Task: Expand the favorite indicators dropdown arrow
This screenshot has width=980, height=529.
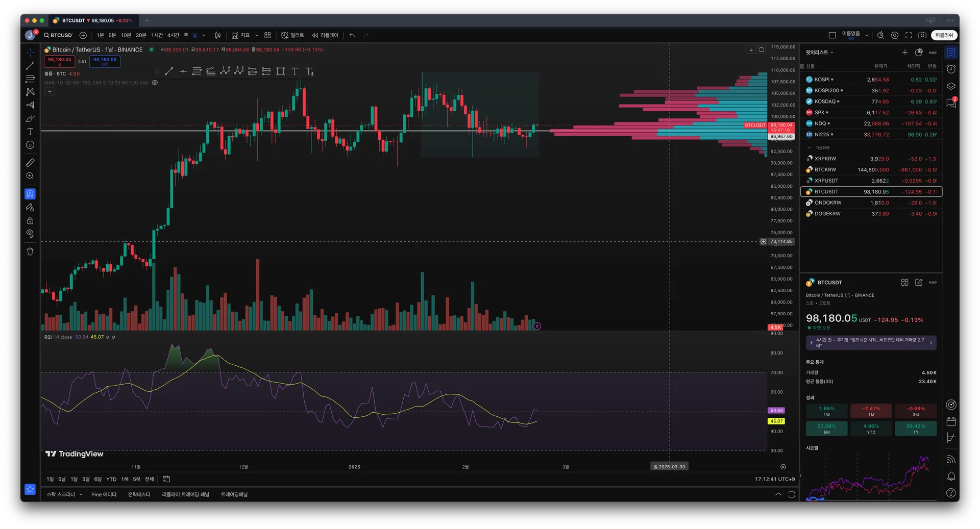Action: 257,35
